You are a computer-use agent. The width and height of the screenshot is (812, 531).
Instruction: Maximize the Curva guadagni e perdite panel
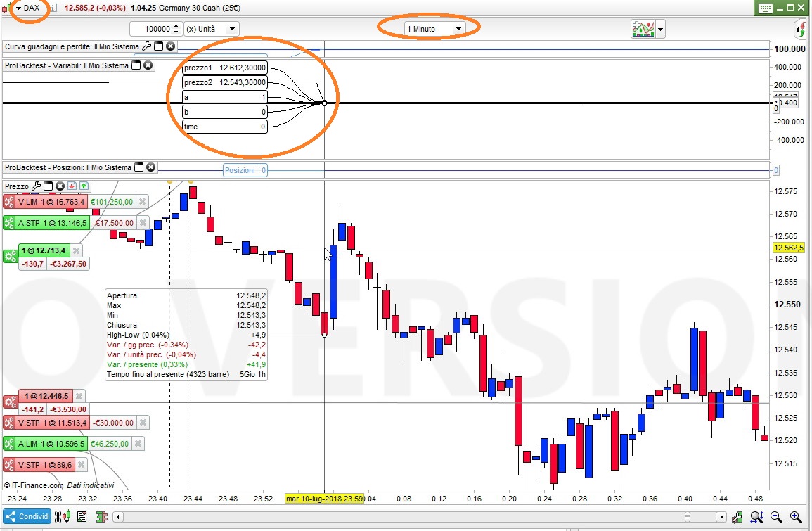click(x=158, y=46)
